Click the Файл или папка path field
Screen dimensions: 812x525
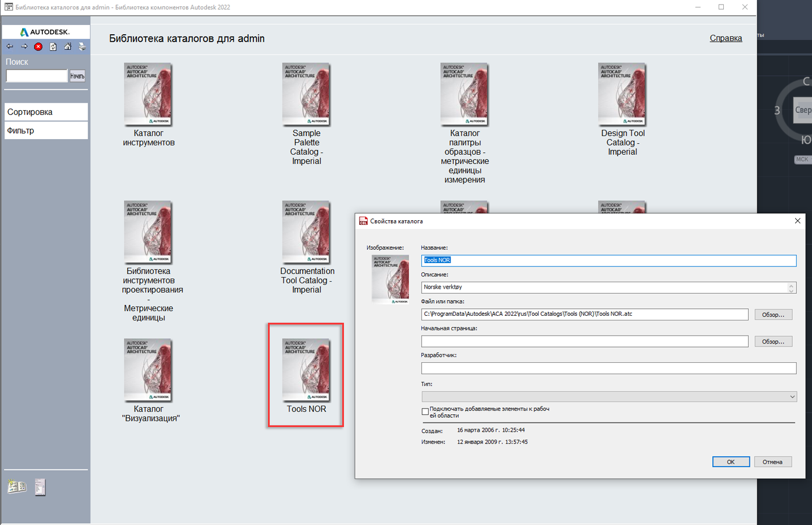(x=585, y=314)
